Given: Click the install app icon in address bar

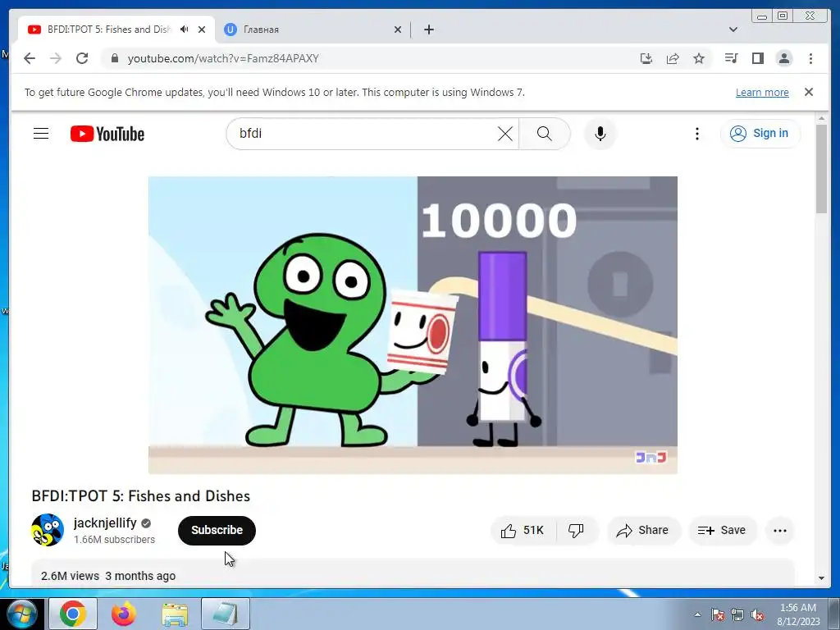Looking at the screenshot, I should [x=646, y=58].
